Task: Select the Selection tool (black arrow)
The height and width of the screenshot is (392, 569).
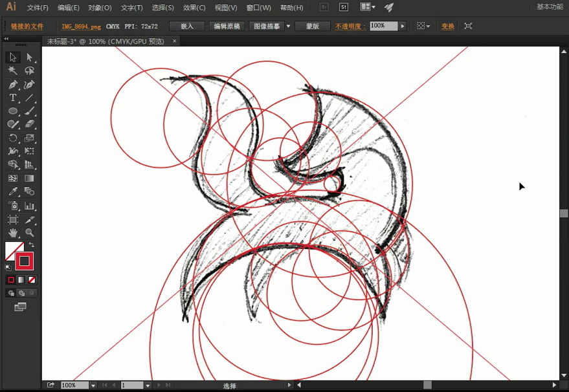Action: [13, 58]
